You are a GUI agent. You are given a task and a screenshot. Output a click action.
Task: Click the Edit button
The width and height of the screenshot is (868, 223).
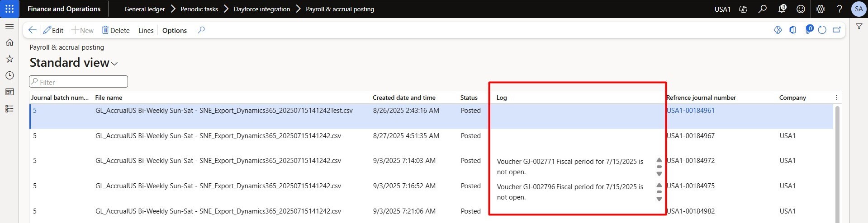53,30
